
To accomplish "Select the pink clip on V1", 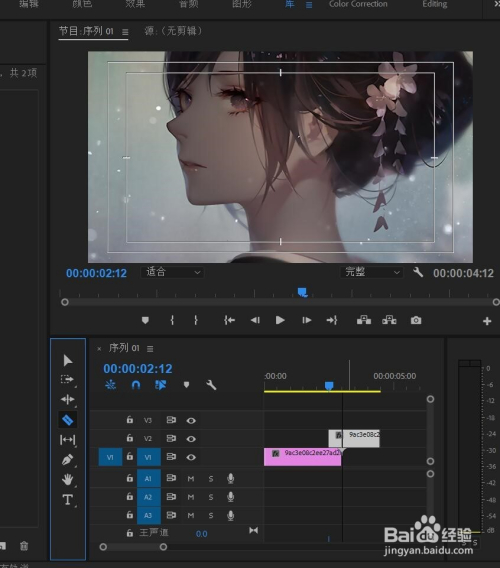I will (303, 457).
